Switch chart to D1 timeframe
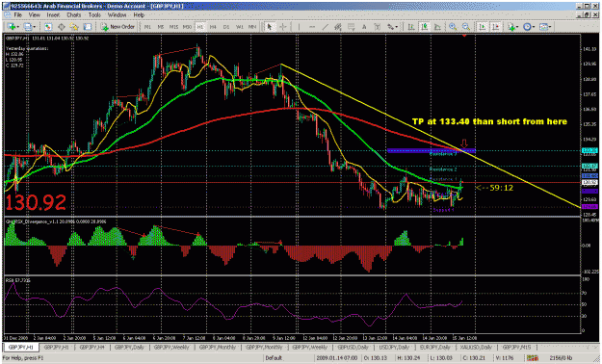The height and width of the screenshot is (364, 602). (x=225, y=27)
